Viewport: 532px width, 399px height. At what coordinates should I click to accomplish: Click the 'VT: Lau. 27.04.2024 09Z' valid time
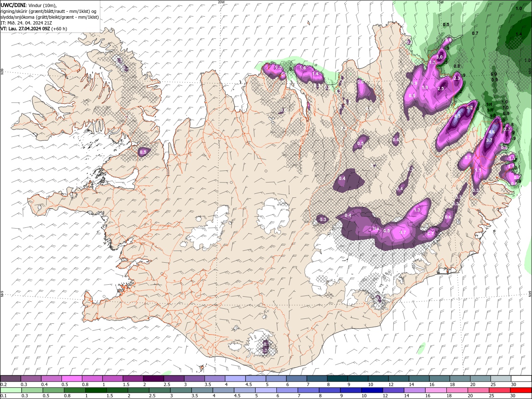[x=25, y=29]
